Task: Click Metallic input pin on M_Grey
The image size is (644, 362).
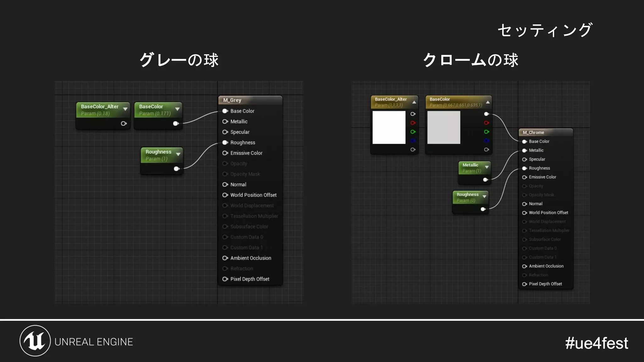Action: 225,121
